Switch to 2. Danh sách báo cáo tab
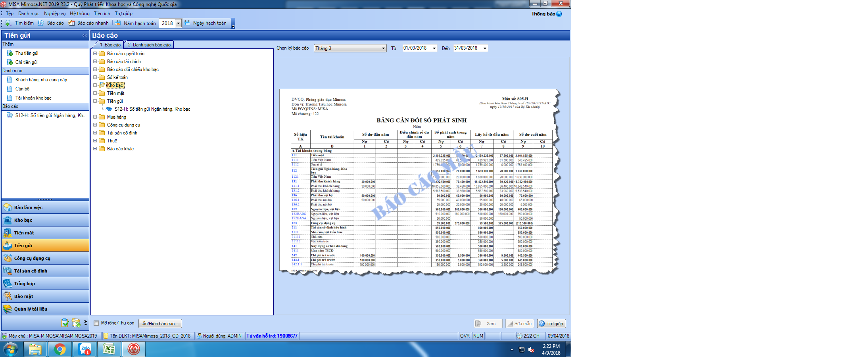Viewport: 868px width, 357px height. (x=149, y=45)
